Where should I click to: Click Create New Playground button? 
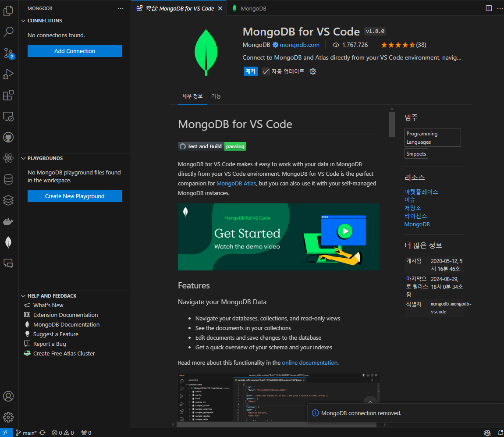(x=75, y=196)
